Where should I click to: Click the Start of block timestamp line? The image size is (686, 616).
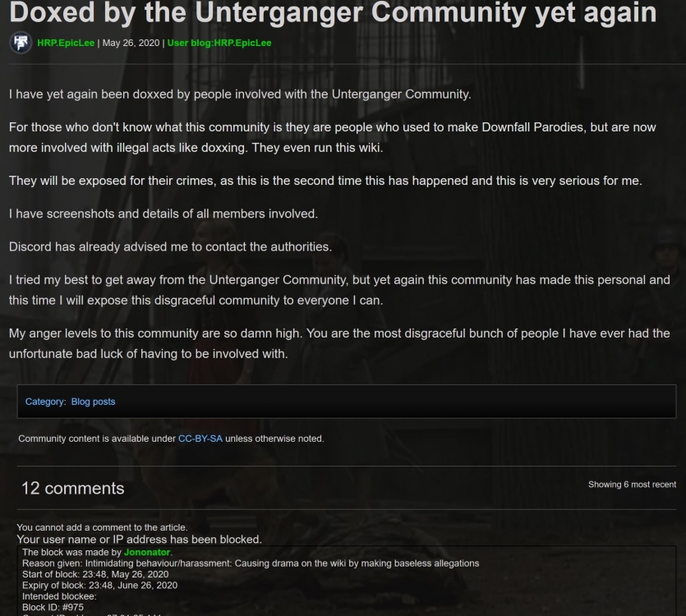point(95,574)
